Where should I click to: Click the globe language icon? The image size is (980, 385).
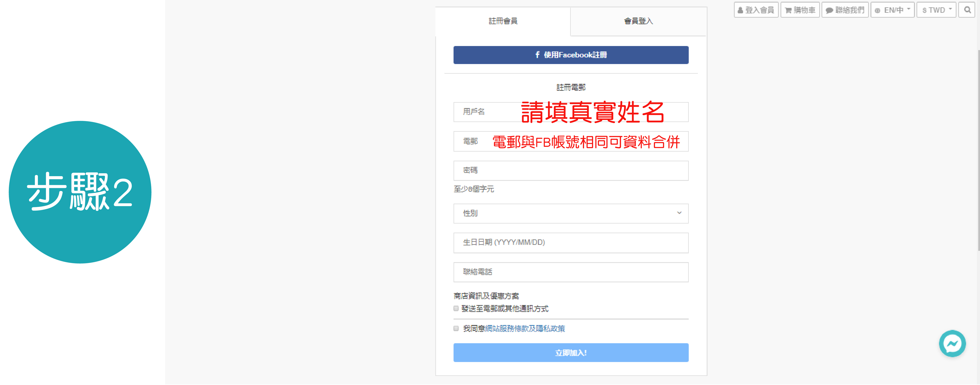[877, 11]
